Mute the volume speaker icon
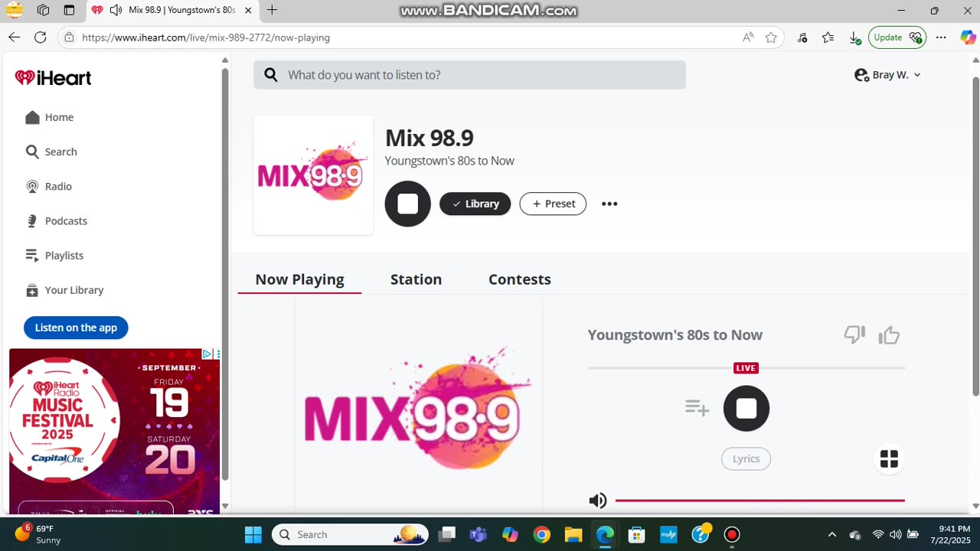The image size is (980, 551). click(598, 500)
